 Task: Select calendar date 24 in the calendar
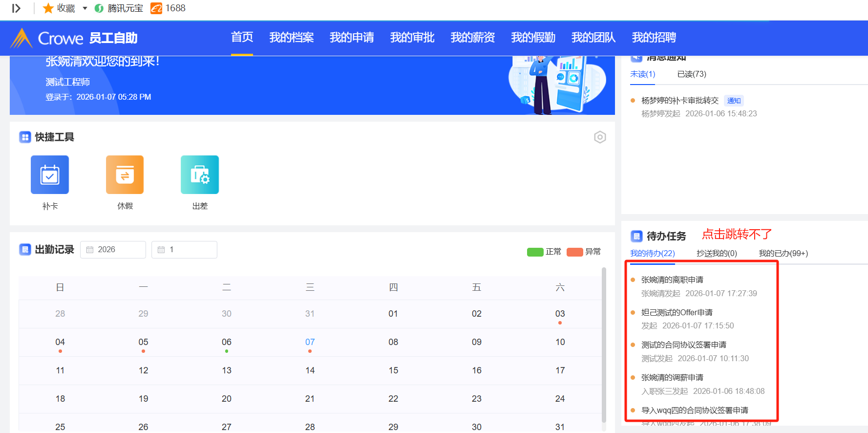point(560,399)
